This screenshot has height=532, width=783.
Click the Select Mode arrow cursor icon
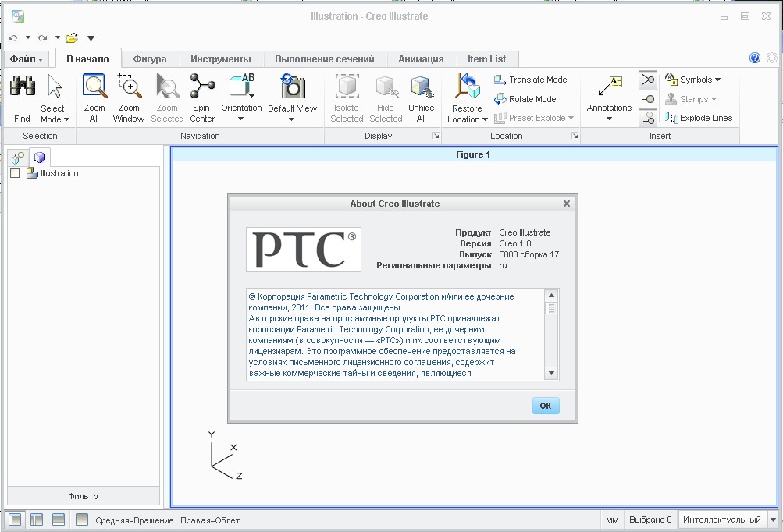pos(55,86)
